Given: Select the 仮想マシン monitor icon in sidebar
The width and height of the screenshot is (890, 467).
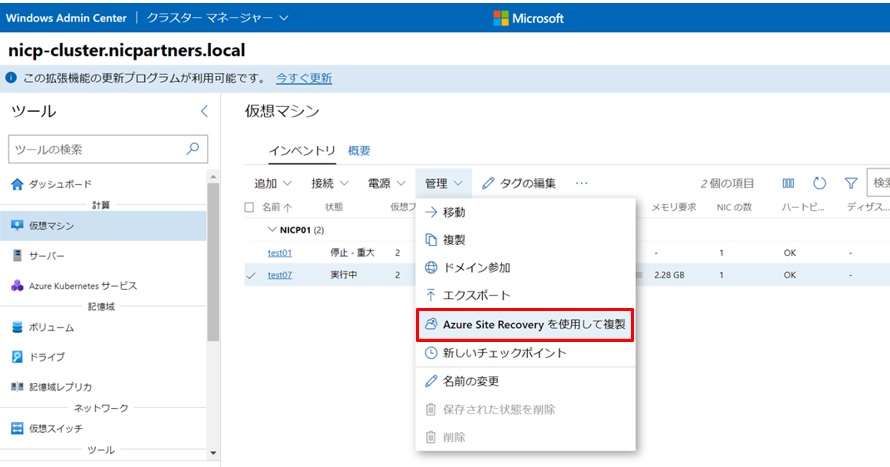Looking at the screenshot, I should pyautogui.click(x=17, y=225).
